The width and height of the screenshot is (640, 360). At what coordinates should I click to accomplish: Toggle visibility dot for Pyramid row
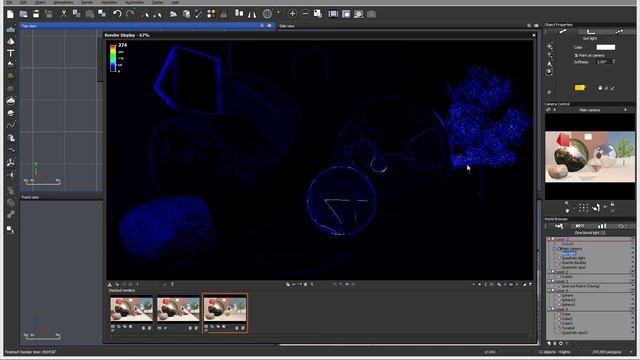coord(633,328)
